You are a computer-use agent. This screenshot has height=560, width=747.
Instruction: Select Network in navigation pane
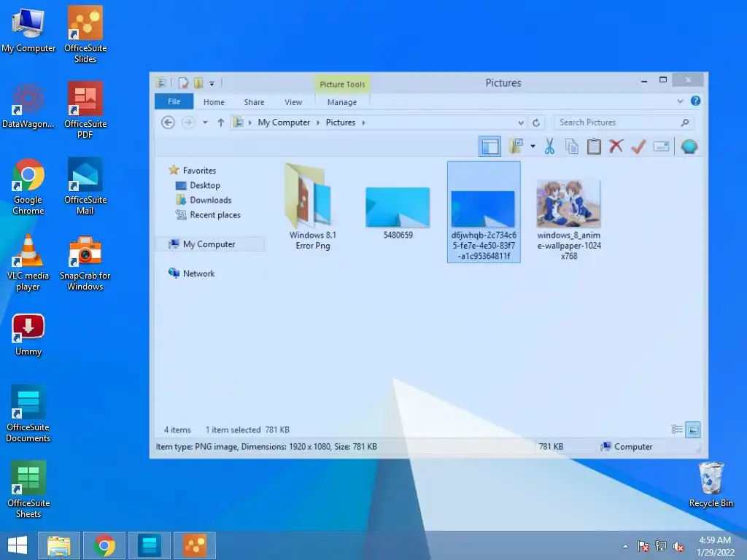pos(198,273)
